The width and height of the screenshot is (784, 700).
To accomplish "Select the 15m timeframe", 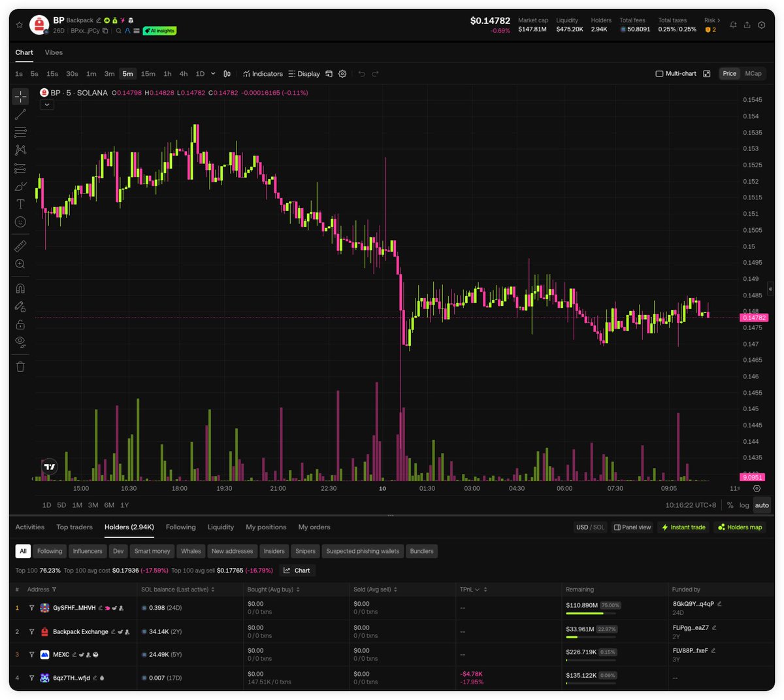I will pos(148,74).
